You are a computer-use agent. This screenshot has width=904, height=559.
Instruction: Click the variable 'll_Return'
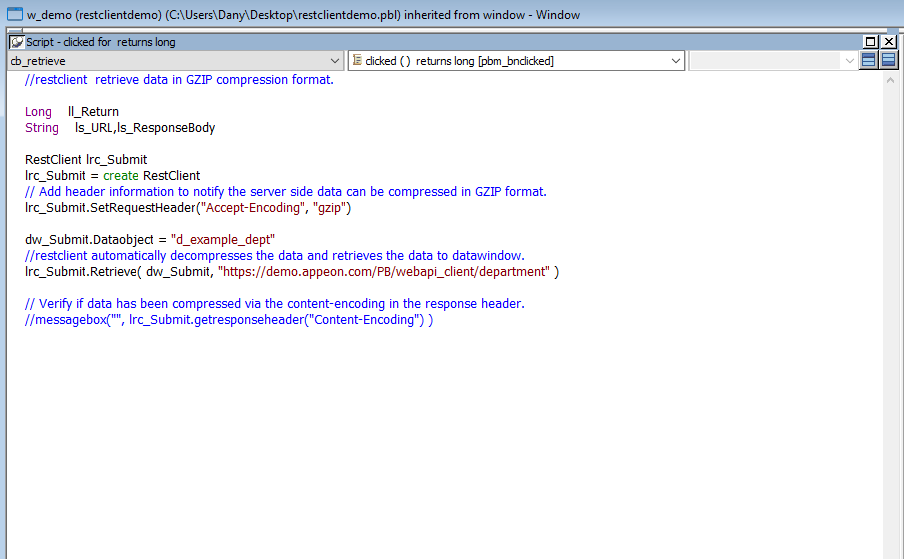click(x=93, y=112)
